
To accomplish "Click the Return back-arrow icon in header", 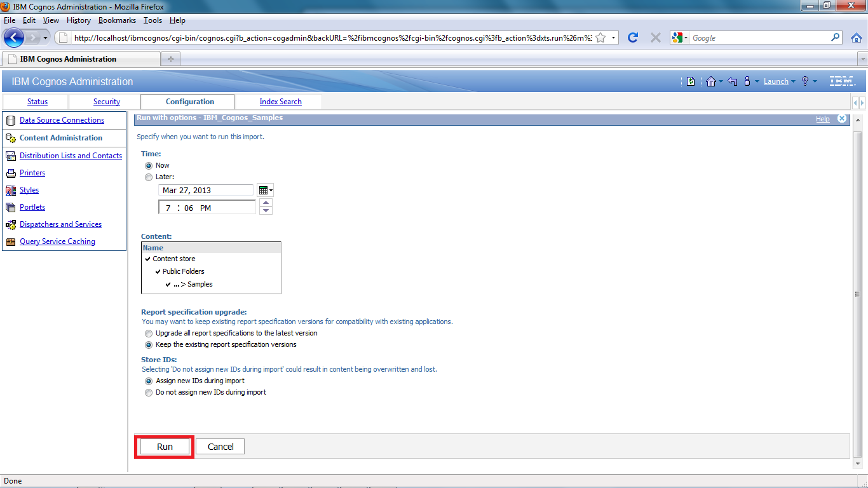I will [733, 81].
